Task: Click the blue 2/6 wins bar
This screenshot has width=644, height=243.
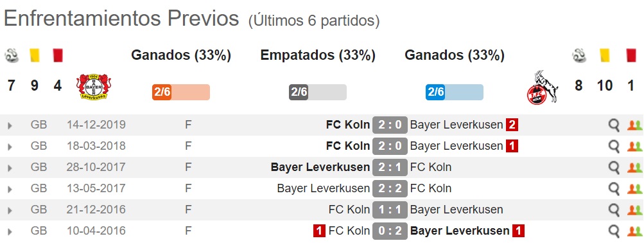Action: [x=454, y=92]
